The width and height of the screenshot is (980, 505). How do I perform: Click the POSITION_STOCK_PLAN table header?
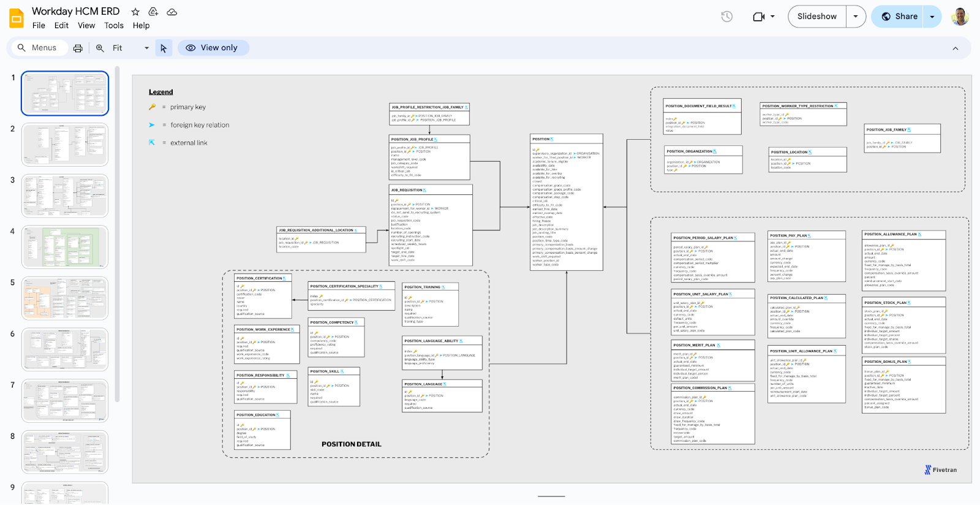coord(903,303)
